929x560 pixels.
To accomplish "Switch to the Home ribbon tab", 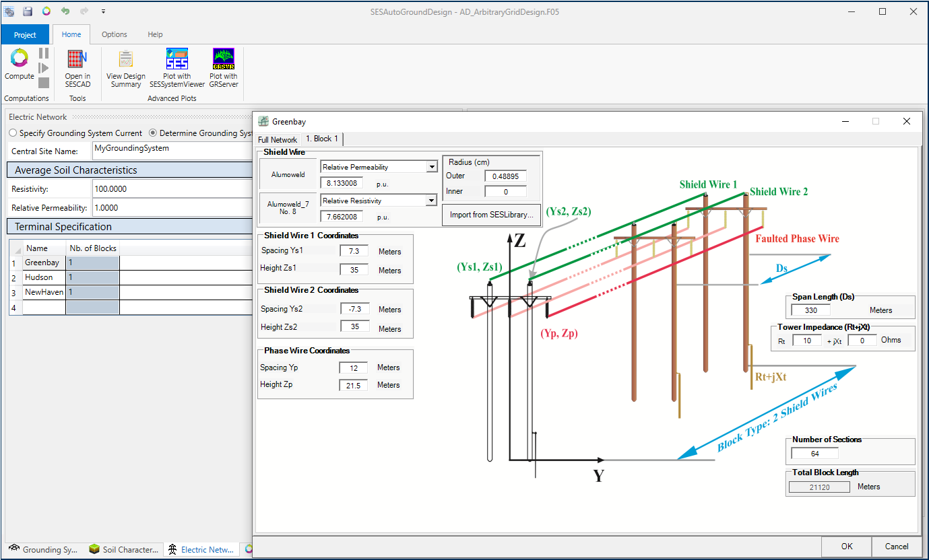I will pyautogui.click(x=71, y=34).
